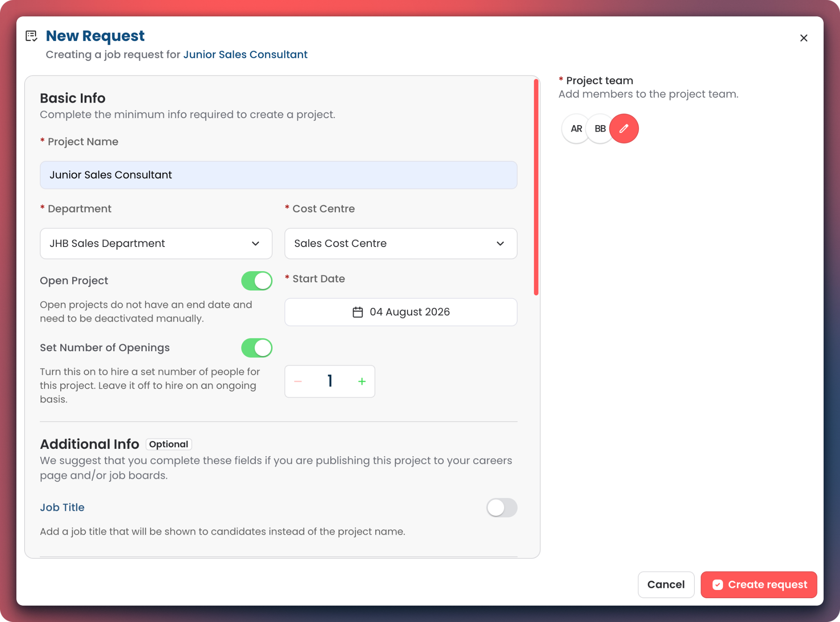
Task: Click the Open Project label
Action: tap(74, 281)
